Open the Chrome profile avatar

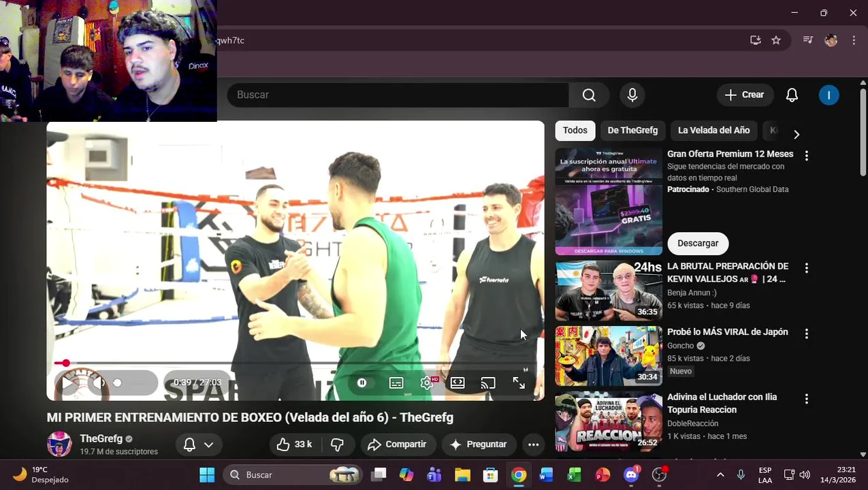point(831,40)
